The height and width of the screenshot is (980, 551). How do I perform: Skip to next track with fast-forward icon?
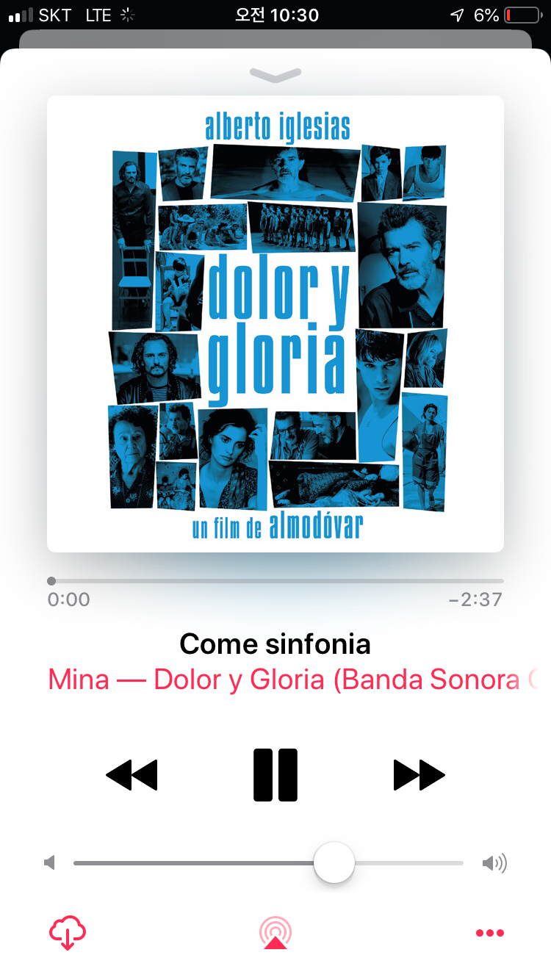[x=419, y=775]
